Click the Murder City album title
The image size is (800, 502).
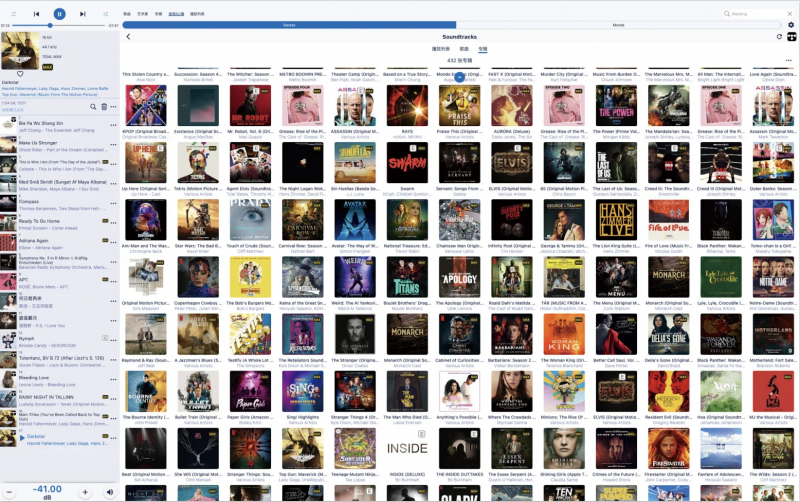pyautogui.click(x=564, y=74)
